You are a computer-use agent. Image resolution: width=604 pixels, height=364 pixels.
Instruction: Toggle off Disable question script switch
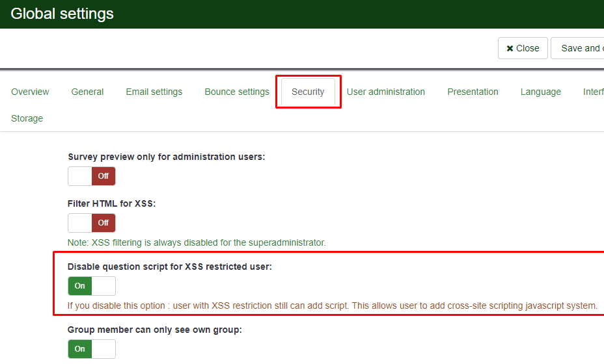(92, 286)
